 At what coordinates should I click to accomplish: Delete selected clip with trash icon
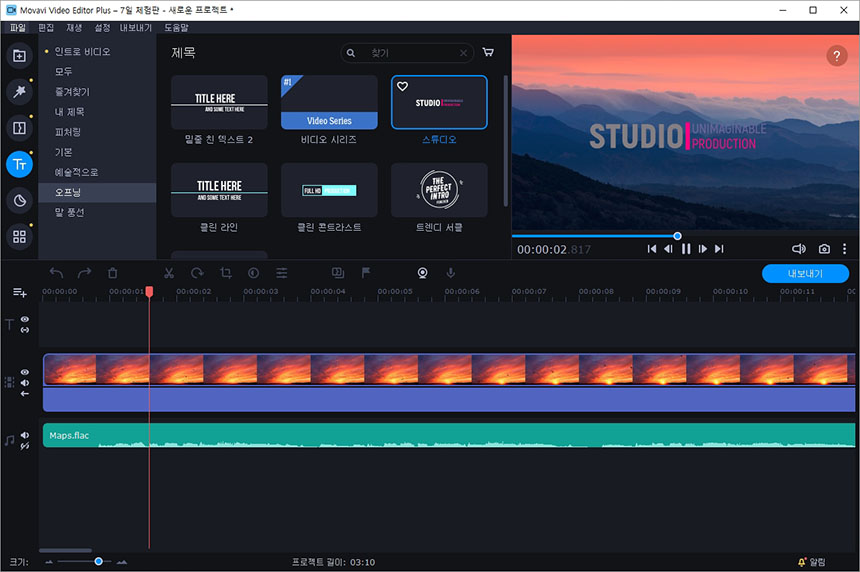[112, 273]
